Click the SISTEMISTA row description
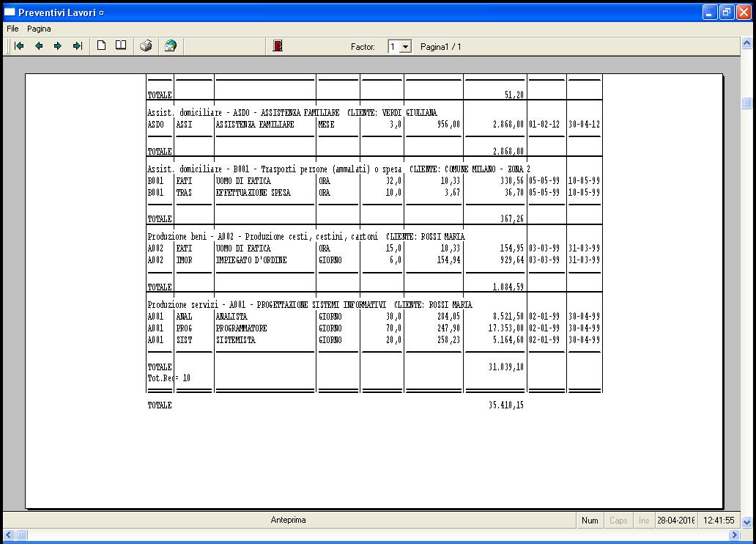 [236, 340]
